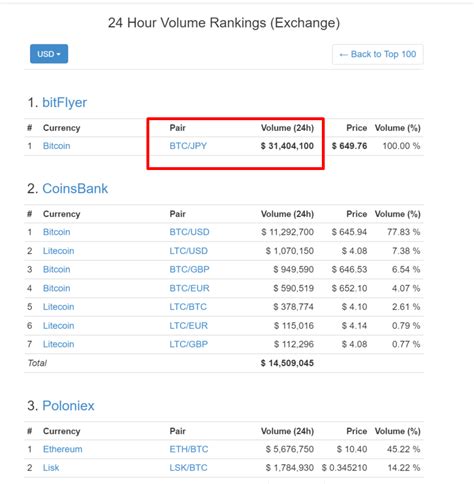The height and width of the screenshot is (484, 474).
Task: Select the 45.22 % volume share
Action: (x=403, y=449)
